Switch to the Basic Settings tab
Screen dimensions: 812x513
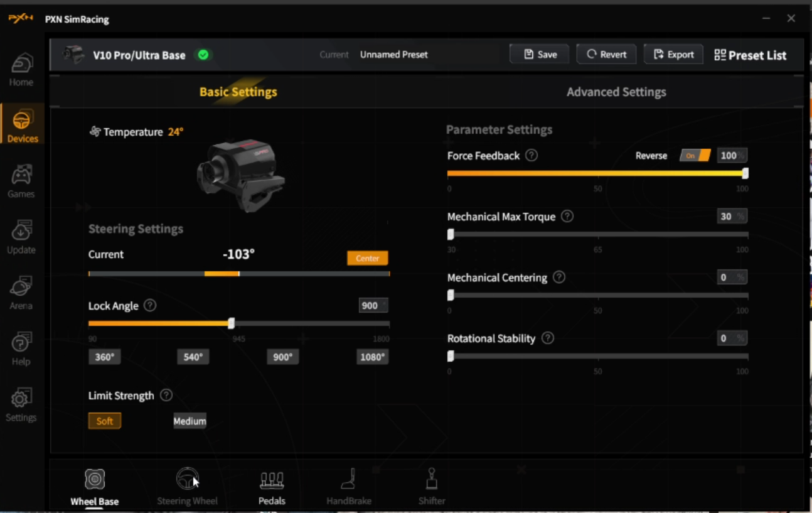(x=238, y=92)
